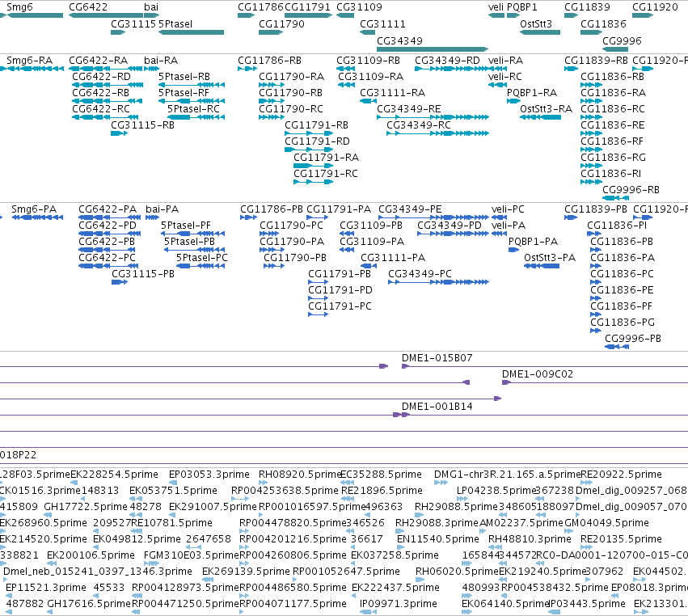Click clone DME1-009C02

pyautogui.click(x=538, y=373)
